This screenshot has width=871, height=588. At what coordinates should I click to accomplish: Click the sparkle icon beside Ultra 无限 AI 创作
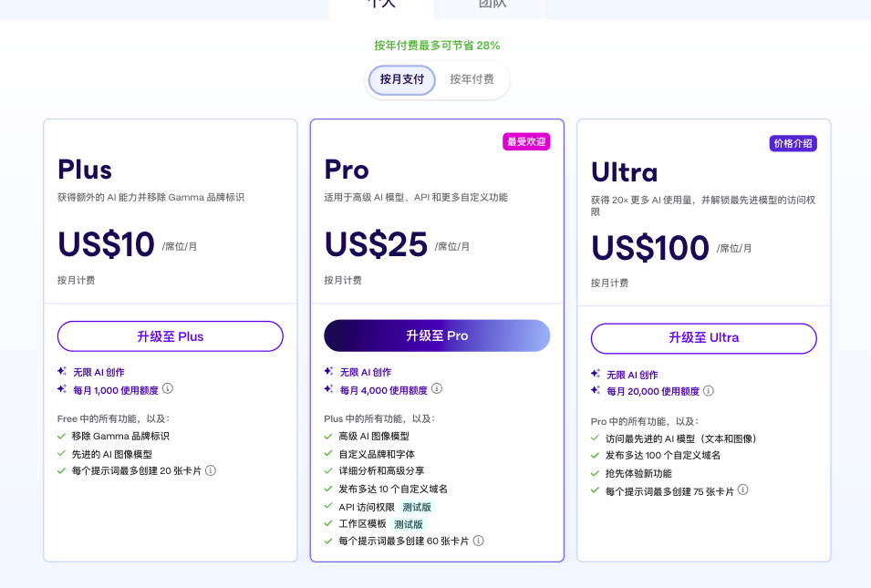596,375
